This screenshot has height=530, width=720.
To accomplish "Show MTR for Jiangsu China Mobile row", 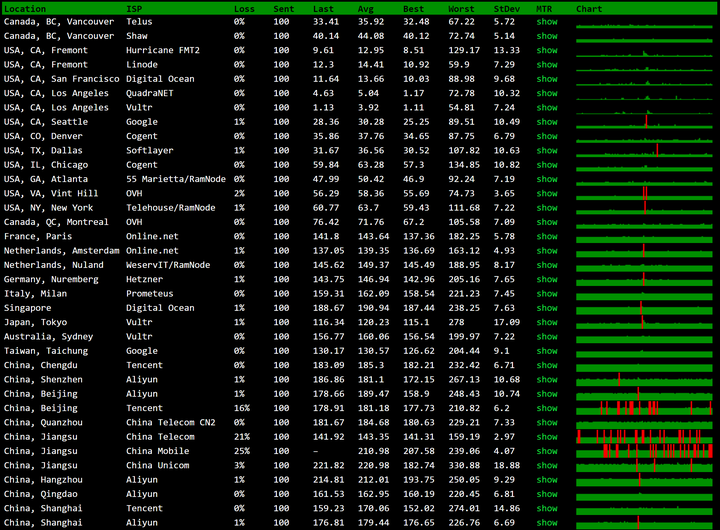I will [x=547, y=451].
